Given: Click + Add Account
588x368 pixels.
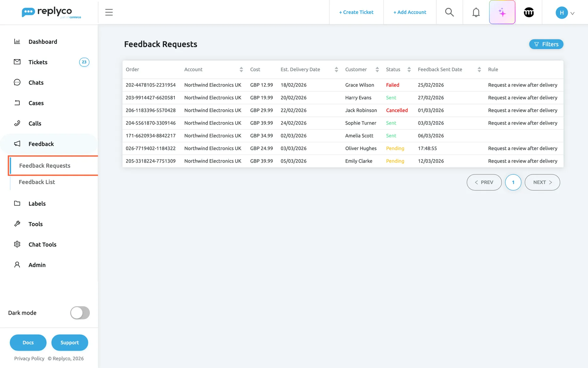Looking at the screenshot, I should pyautogui.click(x=410, y=12).
